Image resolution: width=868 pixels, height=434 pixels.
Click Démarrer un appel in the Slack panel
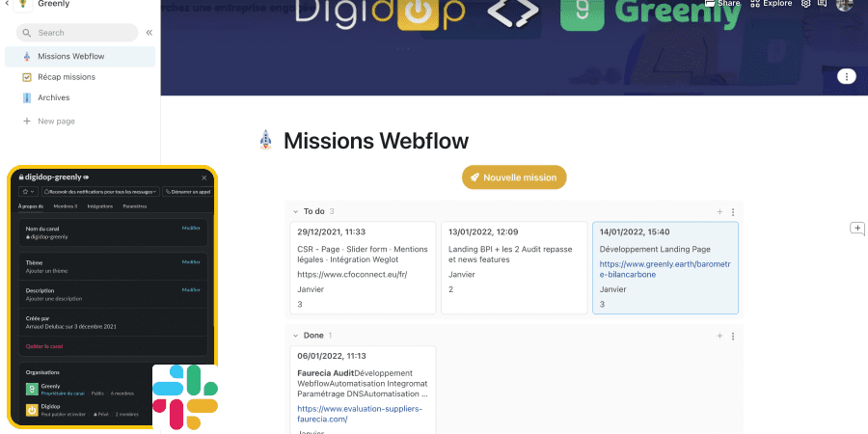point(188,192)
